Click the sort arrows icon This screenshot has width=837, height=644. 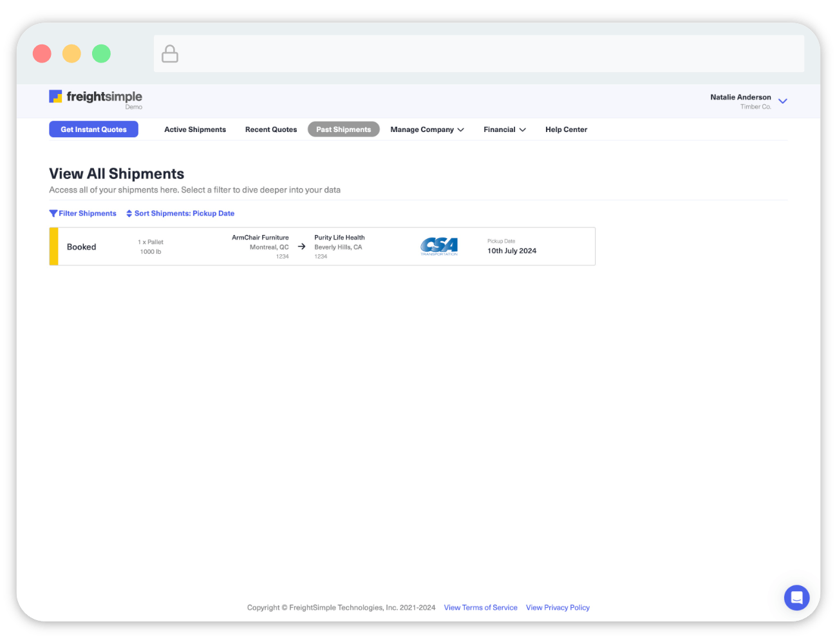[129, 214]
